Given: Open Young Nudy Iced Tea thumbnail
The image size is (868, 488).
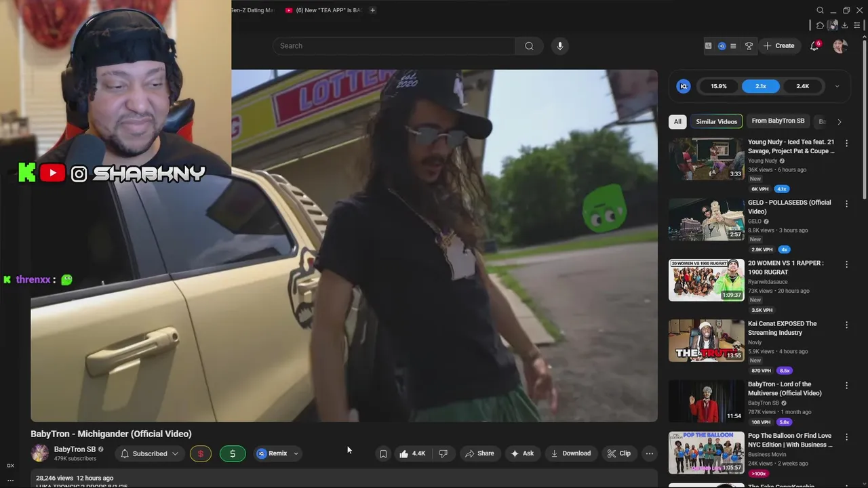Looking at the screenshot, I should pos(706,159).
